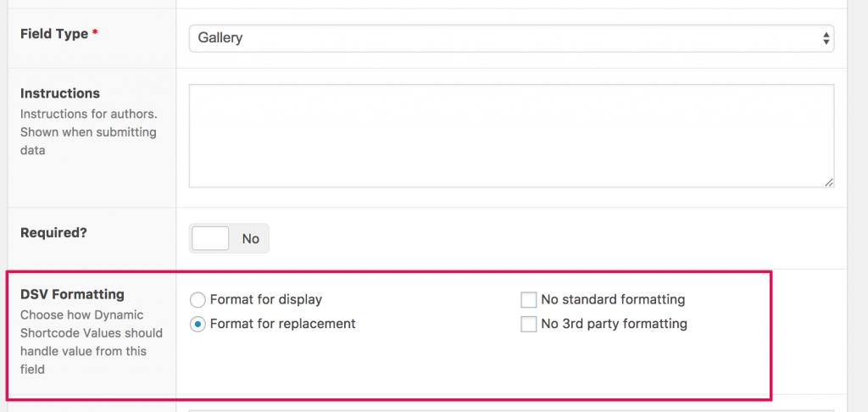
Task: Click the "No 3rd party formatting" label text
Action: click(614, 323)
